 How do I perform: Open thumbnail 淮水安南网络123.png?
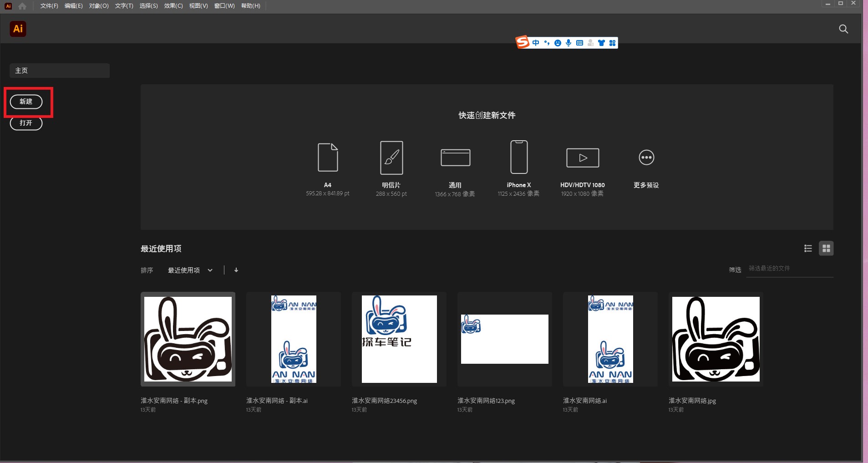pyautogui.click(x=505, y=339)
